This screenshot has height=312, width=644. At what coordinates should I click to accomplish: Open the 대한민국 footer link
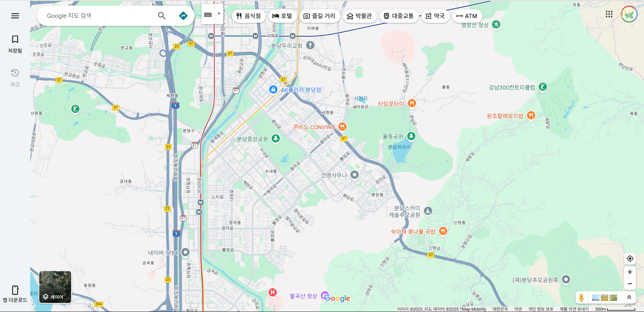coord(500,309)
